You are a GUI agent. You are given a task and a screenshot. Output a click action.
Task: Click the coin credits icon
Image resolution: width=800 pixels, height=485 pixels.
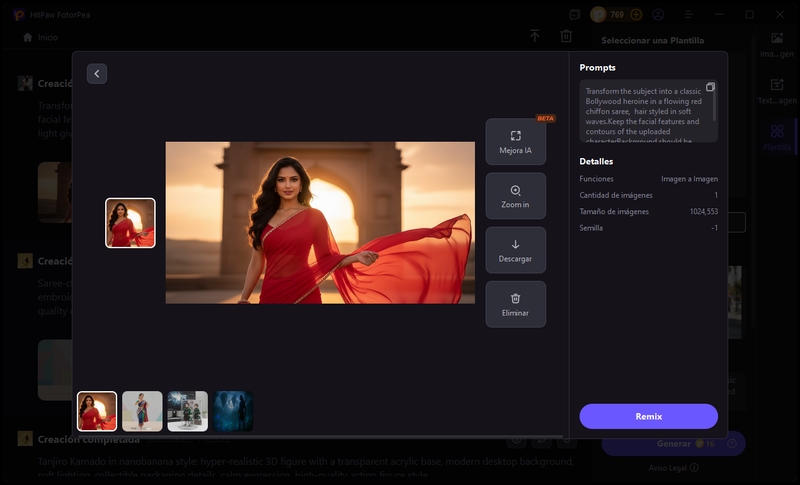pos(598,14)
